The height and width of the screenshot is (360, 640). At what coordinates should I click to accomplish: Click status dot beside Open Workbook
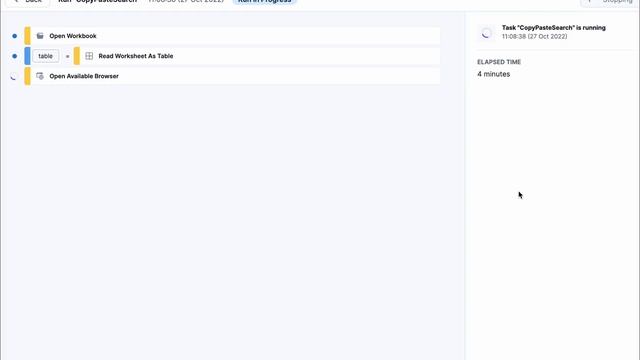pyautogui.click(x=15, y=36)
